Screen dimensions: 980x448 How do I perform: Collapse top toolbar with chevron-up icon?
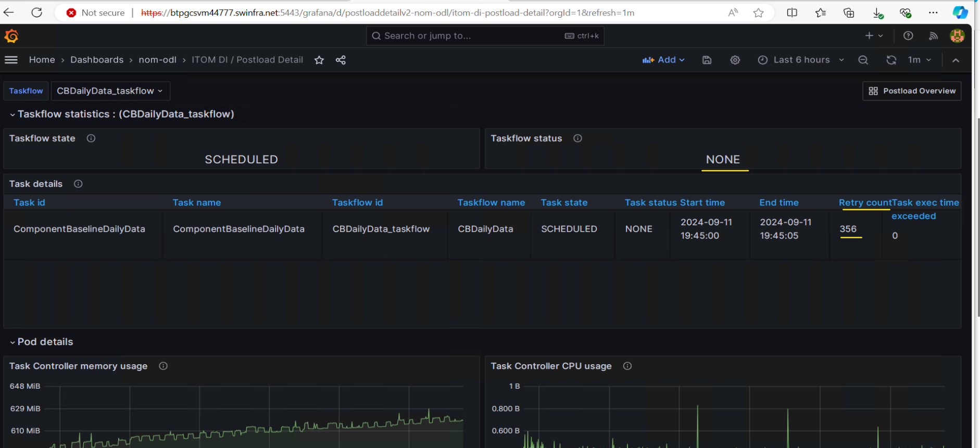[x=956, y=60]
